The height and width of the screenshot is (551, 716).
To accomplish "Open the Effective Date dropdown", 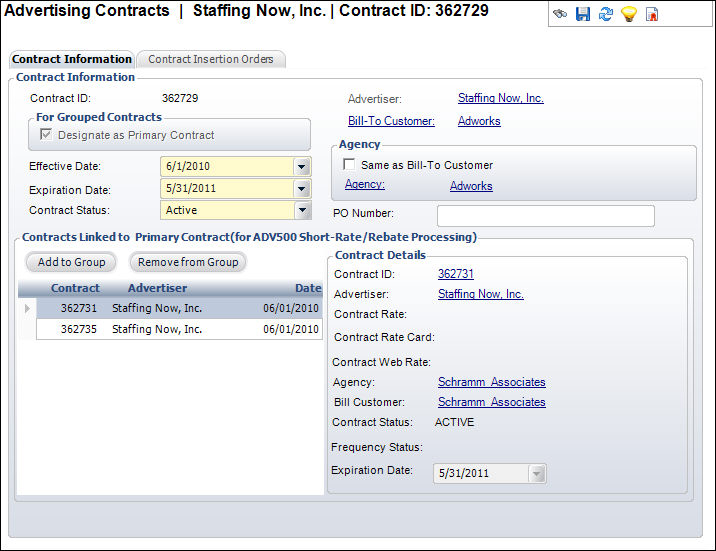I will (302, 166).
